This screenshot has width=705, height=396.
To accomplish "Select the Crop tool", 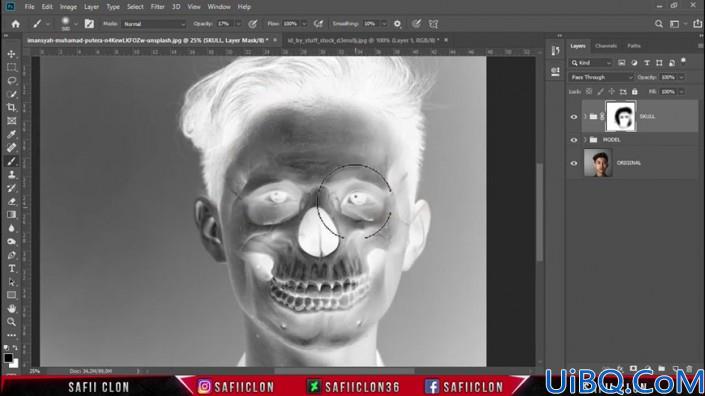I will pos(12,107).
